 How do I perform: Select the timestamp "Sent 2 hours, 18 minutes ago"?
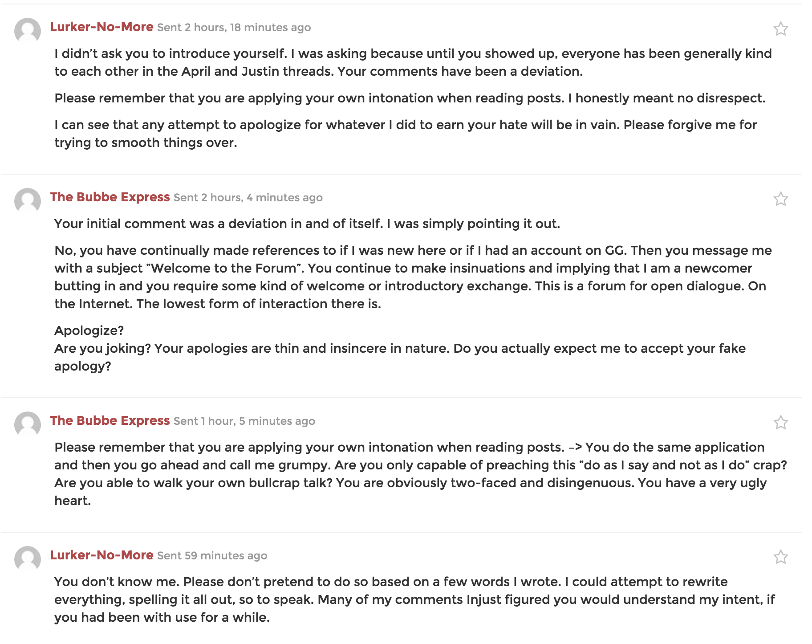coord(234,28)
